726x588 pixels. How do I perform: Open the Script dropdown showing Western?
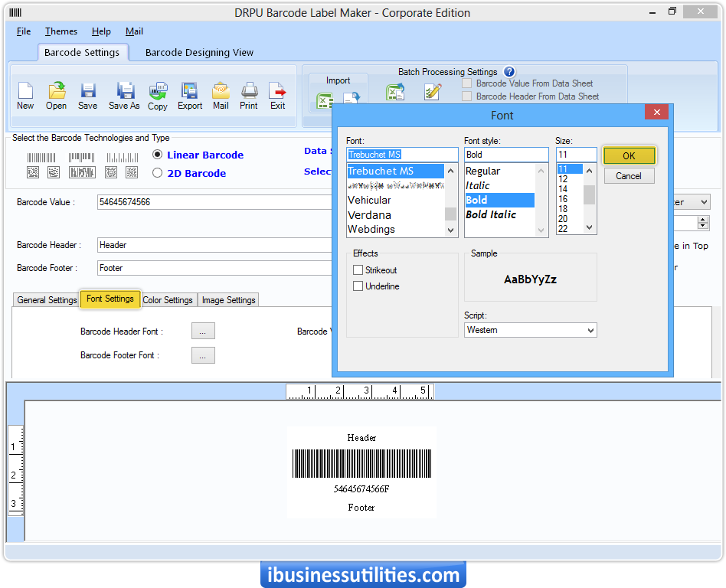click(x=530, y=330)
